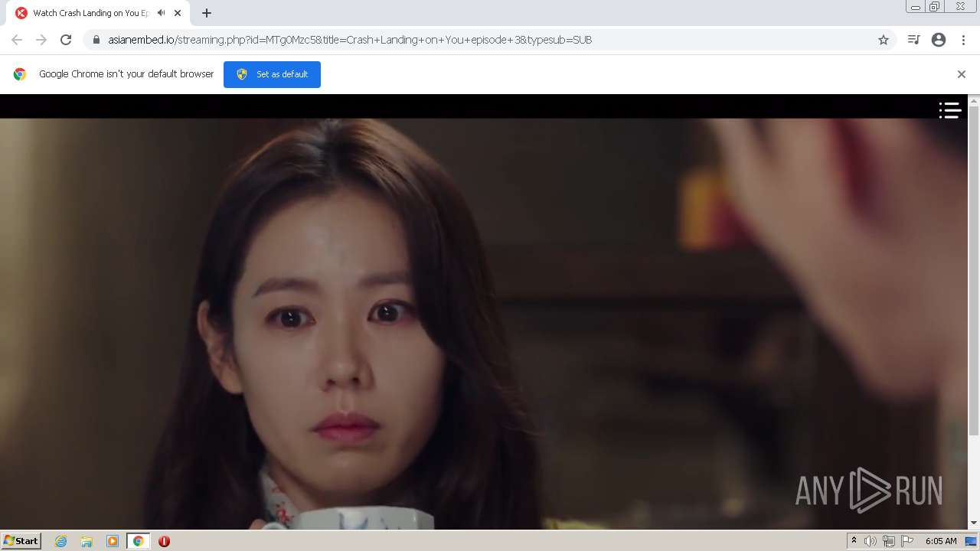The width and height of the screenshot is (980, 551).
Task: Open Chrome three-dot menu
Action: click(x=963, y=40)
